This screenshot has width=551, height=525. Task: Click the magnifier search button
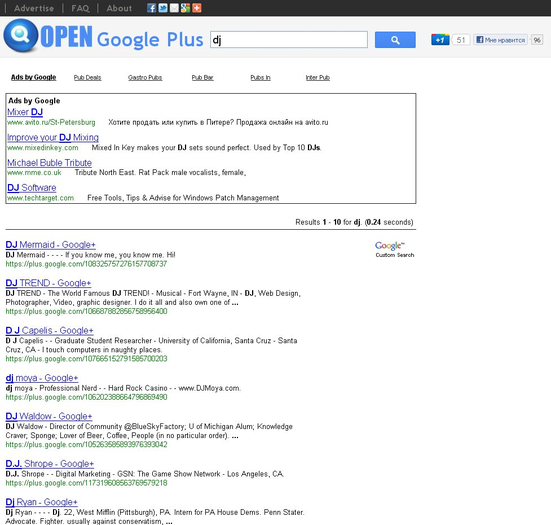click(395, 40)
